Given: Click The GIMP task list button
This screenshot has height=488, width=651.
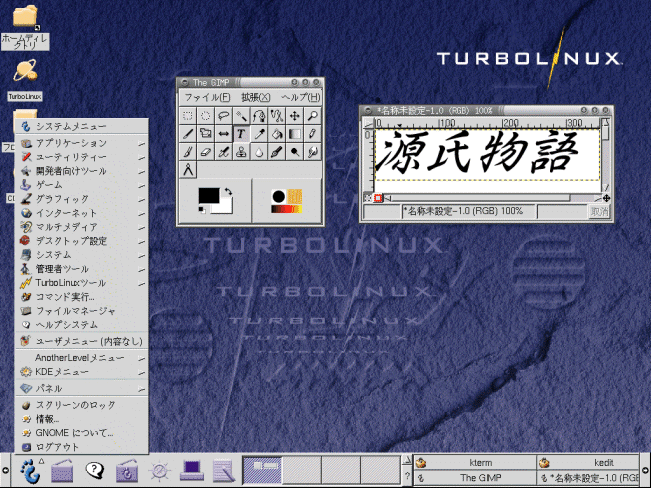Looking at the screenshot, I should [475, 478].
